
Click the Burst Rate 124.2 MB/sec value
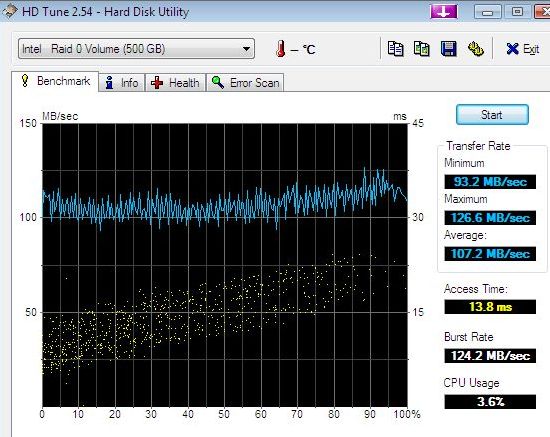490,356
